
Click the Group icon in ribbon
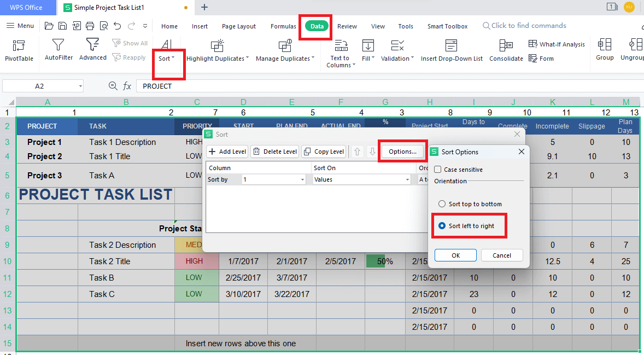[x=604, y=45]
